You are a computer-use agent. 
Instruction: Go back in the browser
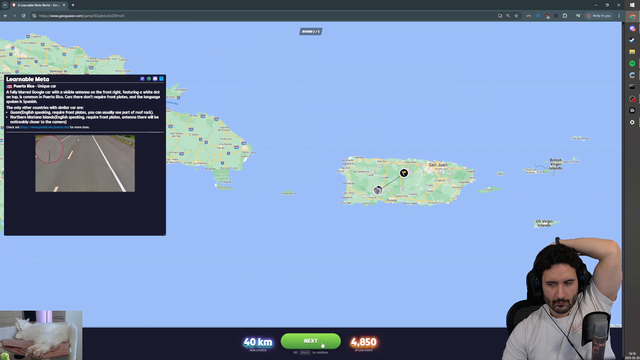5,16
